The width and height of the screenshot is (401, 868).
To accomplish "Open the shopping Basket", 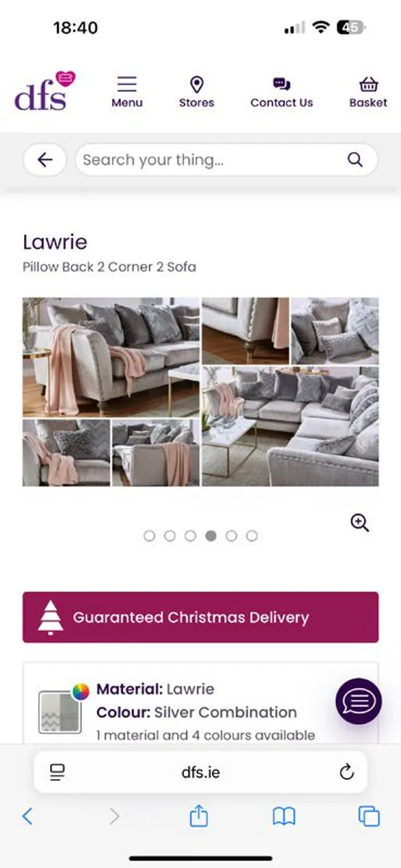I will click(x=368, y=84).
